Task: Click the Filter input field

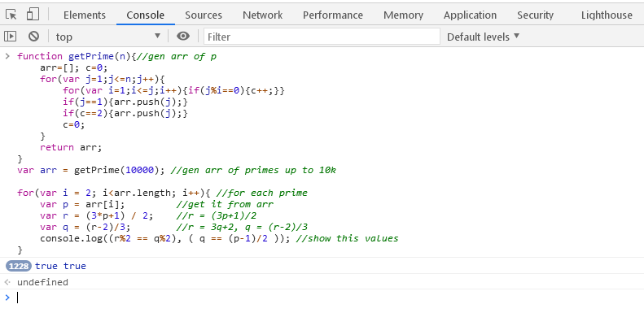Action: [x=322, y=37]
